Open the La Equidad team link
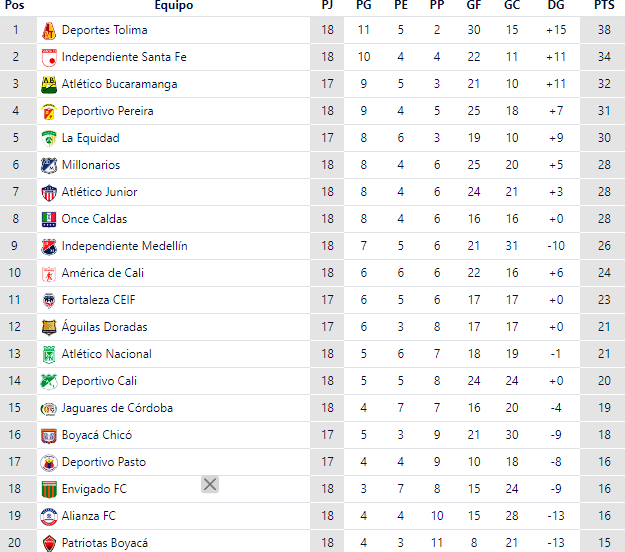This screenshot has height=552, width=625. [90, 138]
